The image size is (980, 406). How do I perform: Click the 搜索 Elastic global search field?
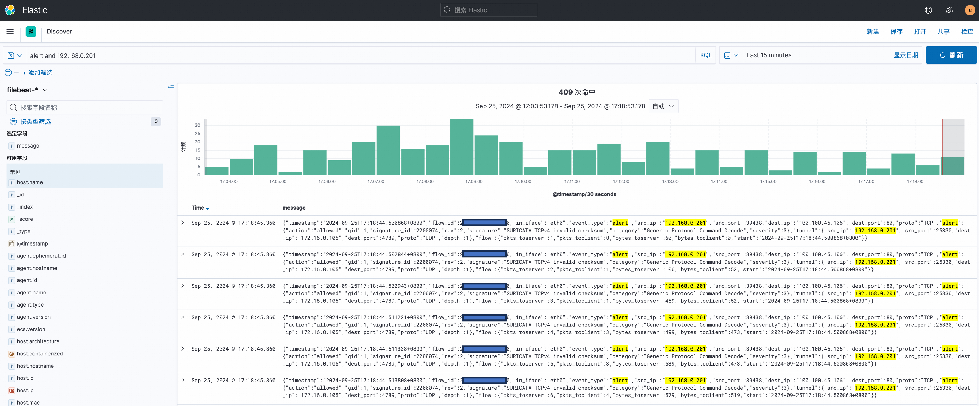[x=489, y=10]
